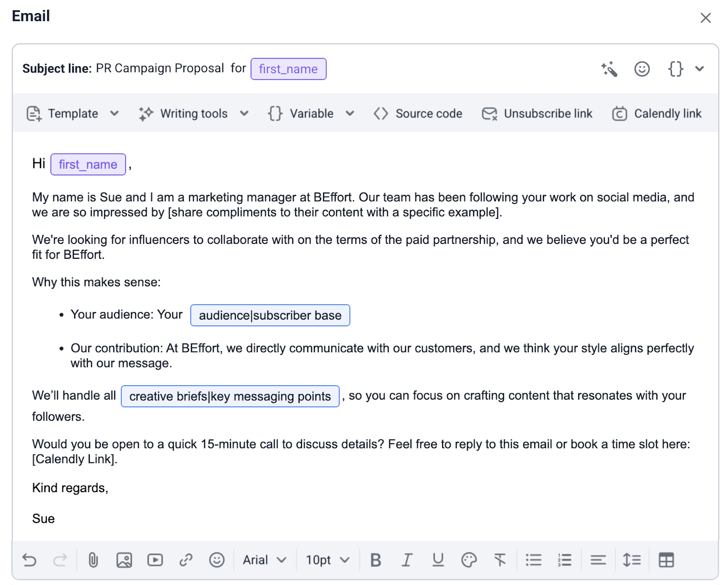Open Writing tools menu

pyautogui.click(x=194, y=113)
